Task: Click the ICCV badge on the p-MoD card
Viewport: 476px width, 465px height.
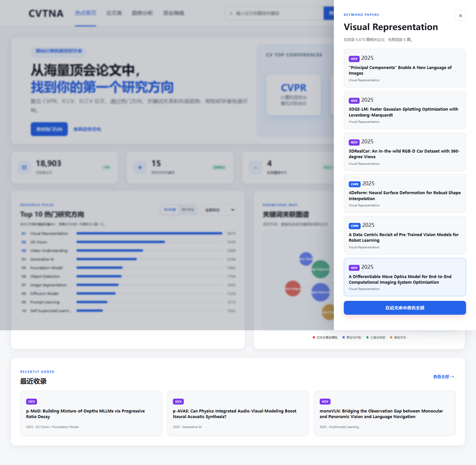Action: pyautogui.click(x=31, y=402)
